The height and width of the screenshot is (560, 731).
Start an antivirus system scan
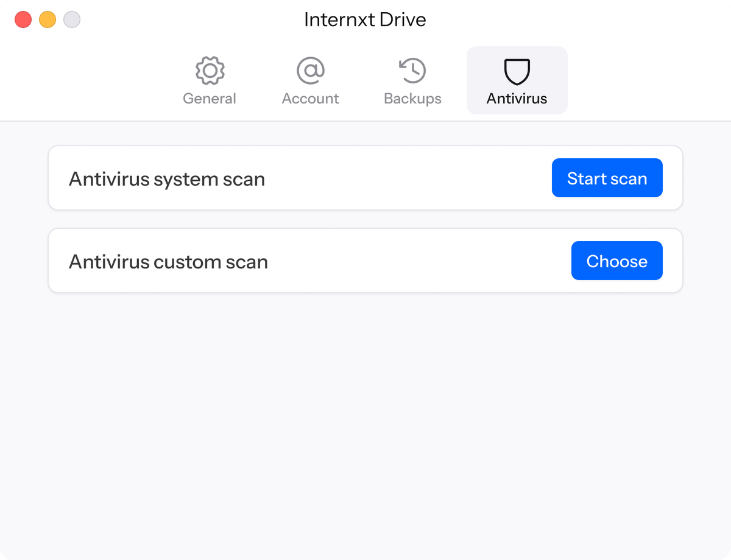607,178
